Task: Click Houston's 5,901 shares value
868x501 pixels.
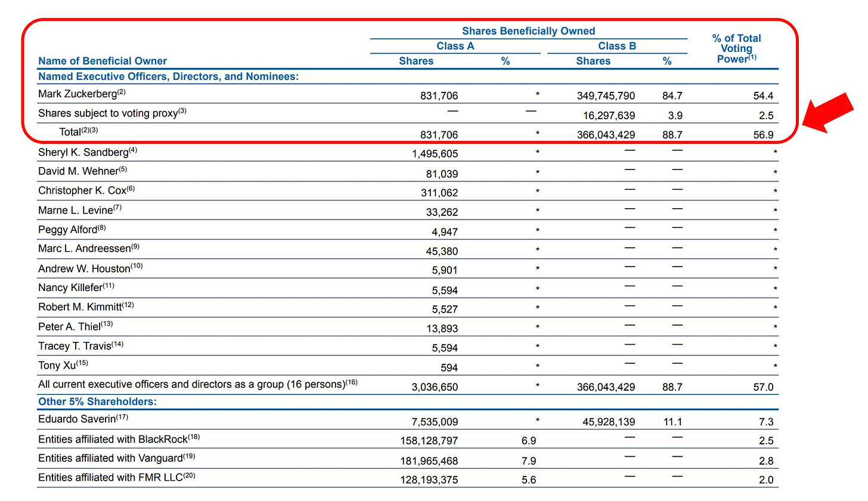Action: (445, 271)
